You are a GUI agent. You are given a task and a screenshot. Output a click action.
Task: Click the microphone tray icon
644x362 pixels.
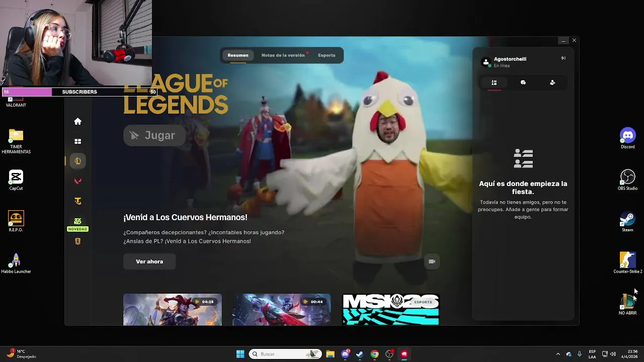click(x=580, y=354)
